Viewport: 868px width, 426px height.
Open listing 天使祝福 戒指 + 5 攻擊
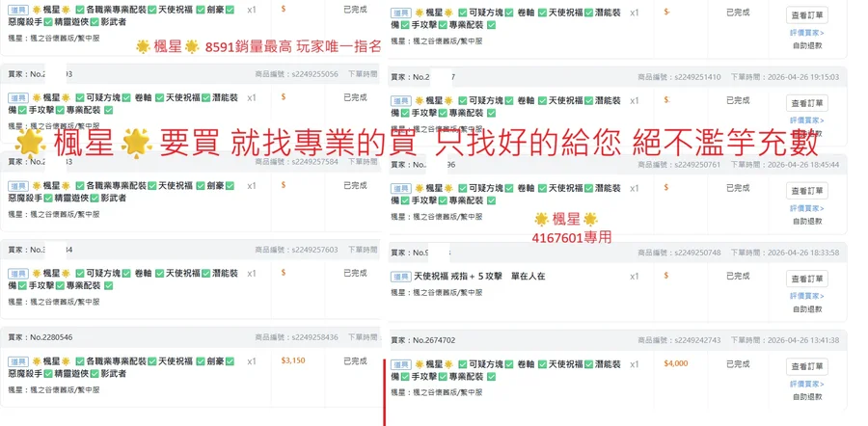pyautogui.click(x=479, y=276)
